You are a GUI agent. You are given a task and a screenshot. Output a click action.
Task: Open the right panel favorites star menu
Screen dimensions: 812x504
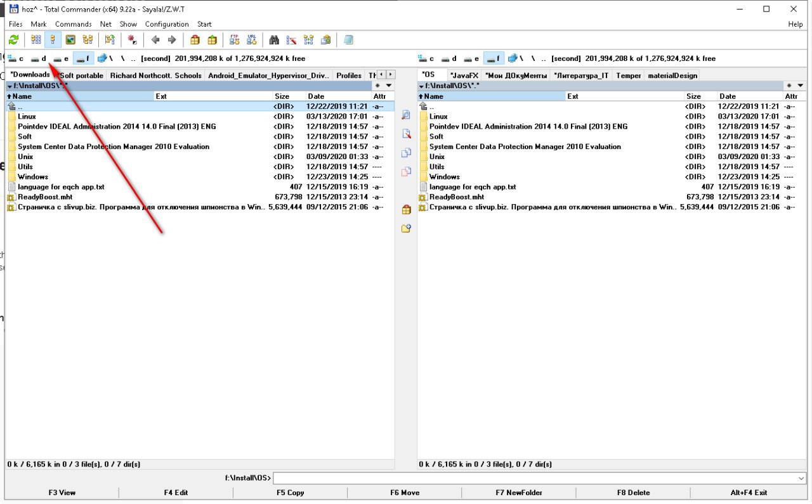pos(789,86)
